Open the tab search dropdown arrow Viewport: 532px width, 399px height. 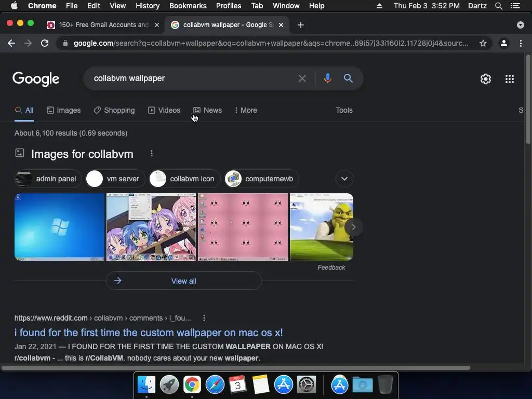point(520,25)
